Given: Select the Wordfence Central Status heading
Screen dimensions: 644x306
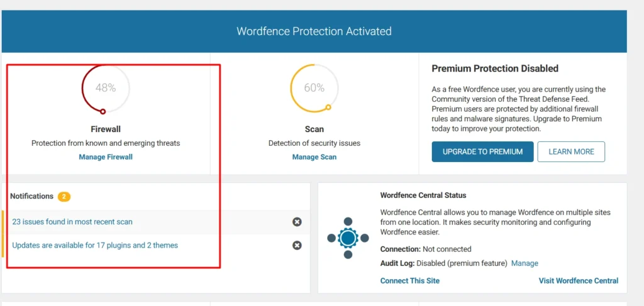Looking at the screenshot, I should point(423,195).
